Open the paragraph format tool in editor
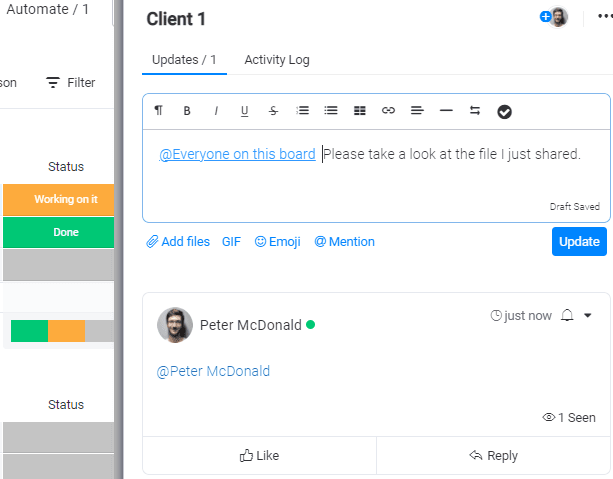Image resolution: width=613 pixels, height=479 pixels. (158, 111)
